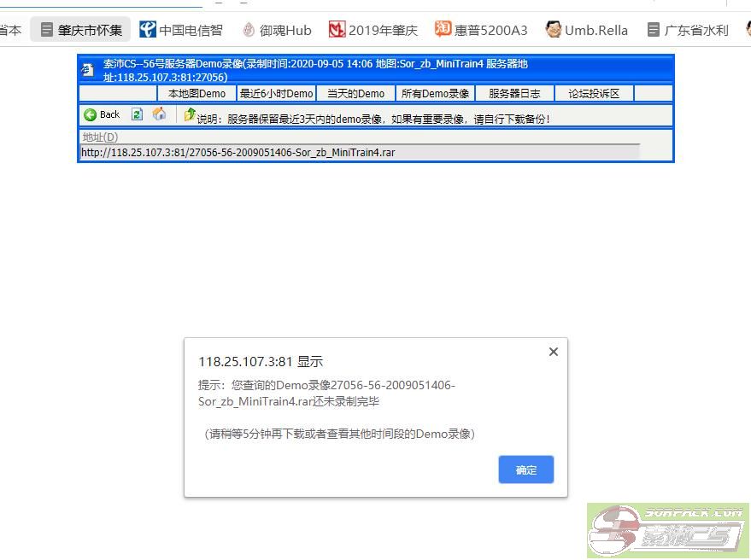Click the home icon in the toolbar

click(159, 114)
